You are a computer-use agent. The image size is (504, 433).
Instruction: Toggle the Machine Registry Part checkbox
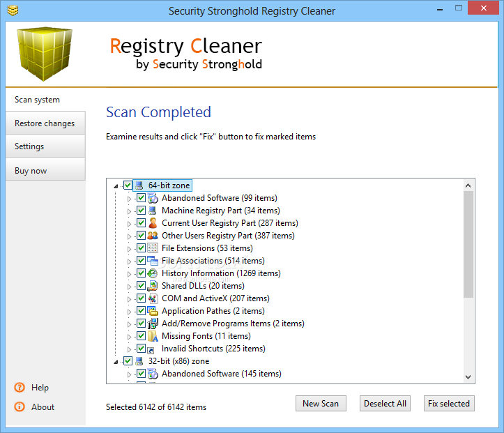pos(141,211)
